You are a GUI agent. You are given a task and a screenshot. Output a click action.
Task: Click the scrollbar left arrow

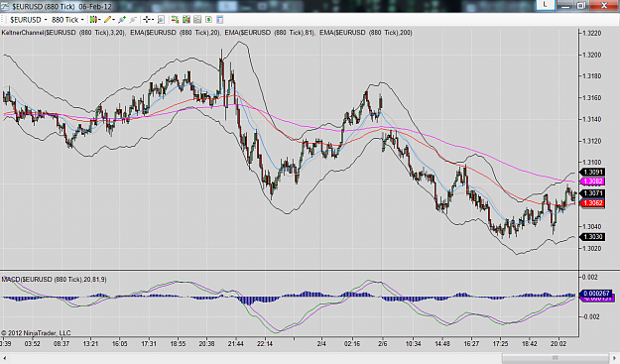[4, 358]
